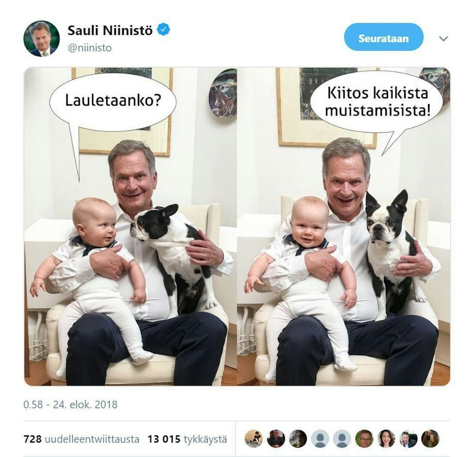
Task: Click the second liker avatar
Action: tap(276, 439)
